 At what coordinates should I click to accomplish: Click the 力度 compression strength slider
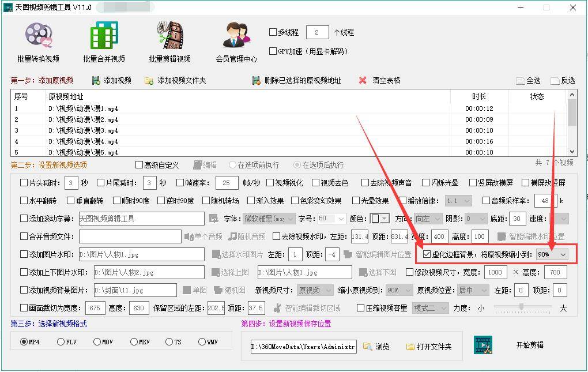(523, 307)
